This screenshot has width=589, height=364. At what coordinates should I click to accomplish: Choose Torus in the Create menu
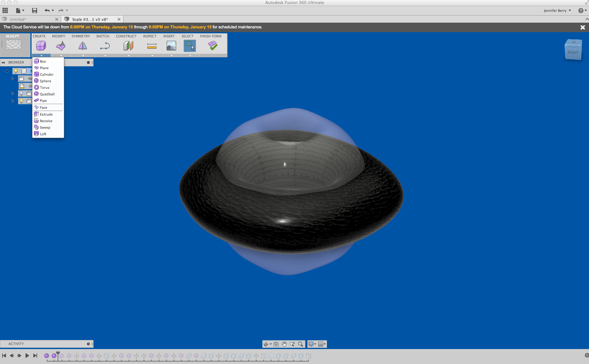point(48,88)
